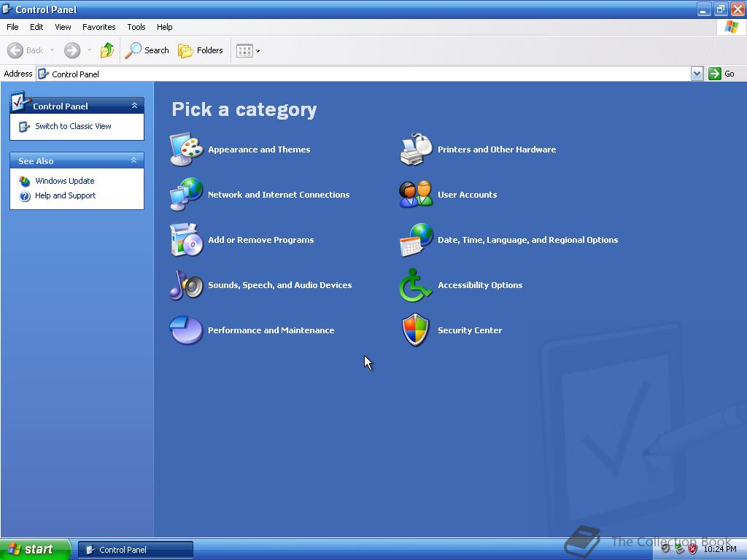Click the Security Center link text
Image resolution: width=747 pixels, height=560 pixels.
point(470,330)
